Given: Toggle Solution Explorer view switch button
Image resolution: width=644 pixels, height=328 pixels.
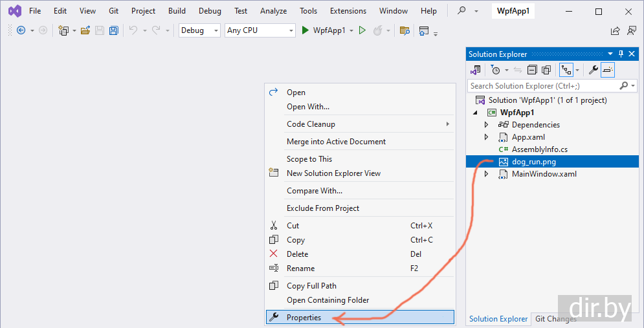Looking at the screenshot, I should [x=476, y=70].
